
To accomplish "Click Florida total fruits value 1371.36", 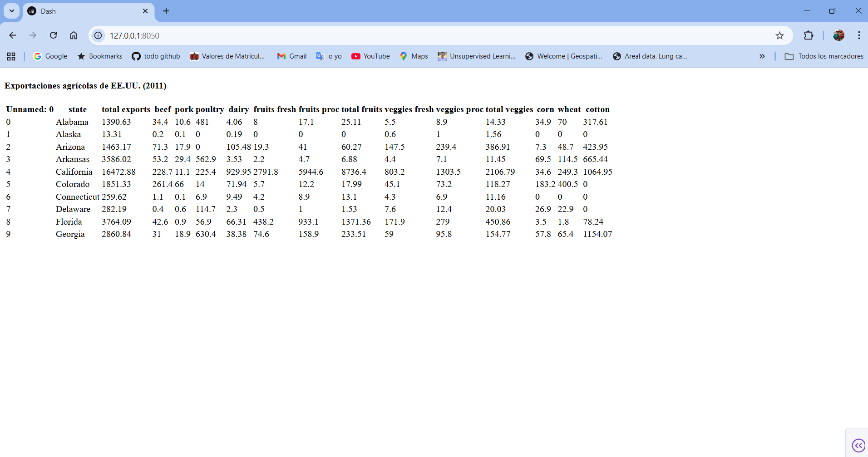I will [356, 222].
